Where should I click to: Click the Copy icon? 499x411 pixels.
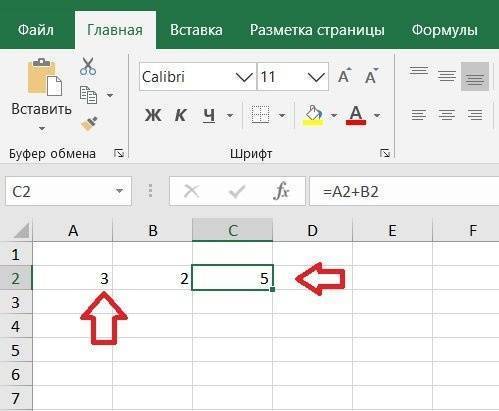point(88,95)
